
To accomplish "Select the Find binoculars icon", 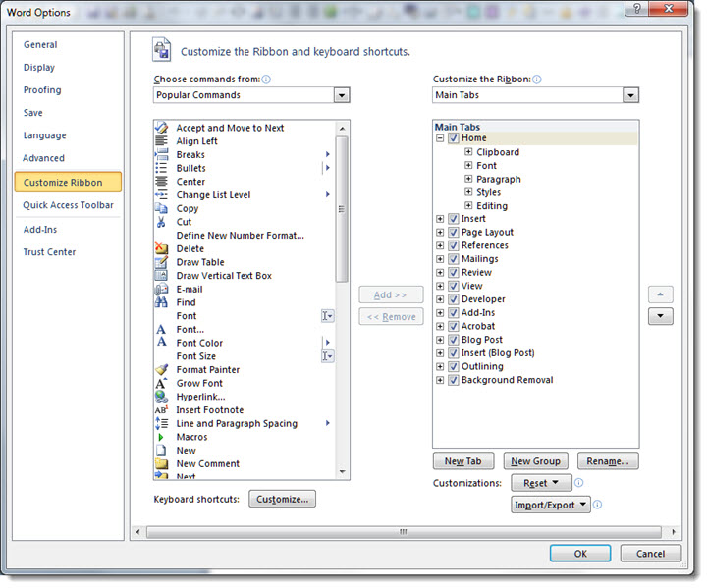I will click(161, 302).
